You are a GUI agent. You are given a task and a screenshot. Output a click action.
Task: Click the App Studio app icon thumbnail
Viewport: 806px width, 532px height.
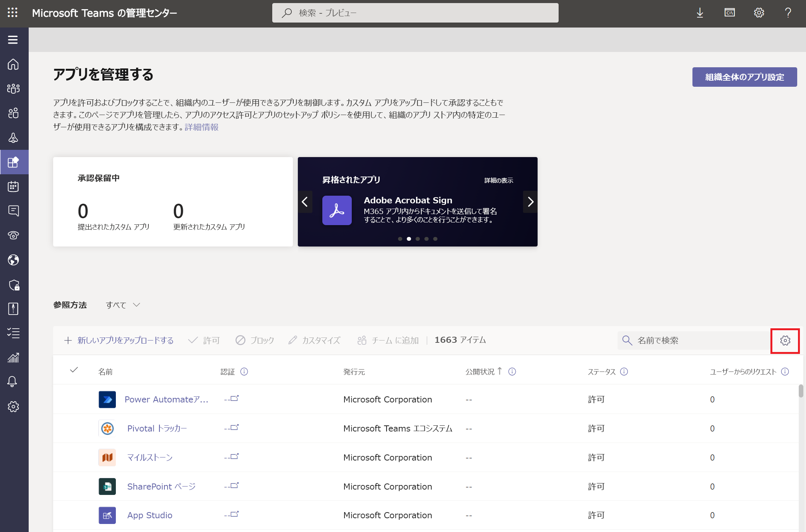107,515
